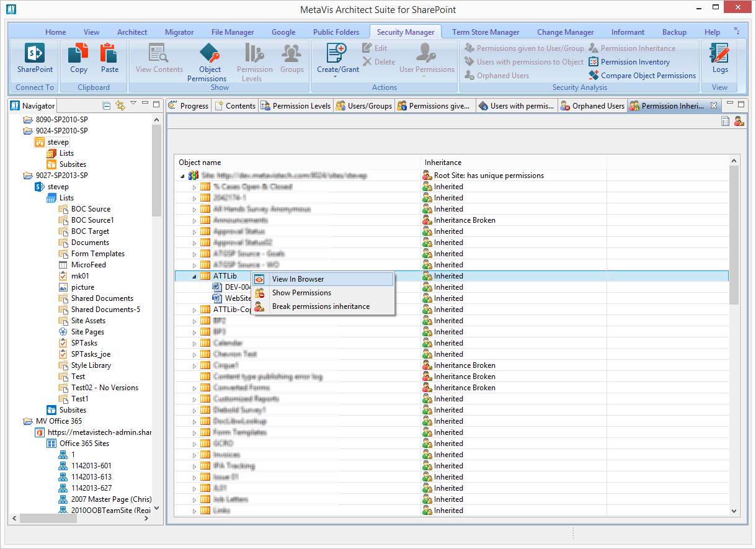Open the Create/Grant dropdown arrow
Screen dimensions: 756x549
[336, 78]
